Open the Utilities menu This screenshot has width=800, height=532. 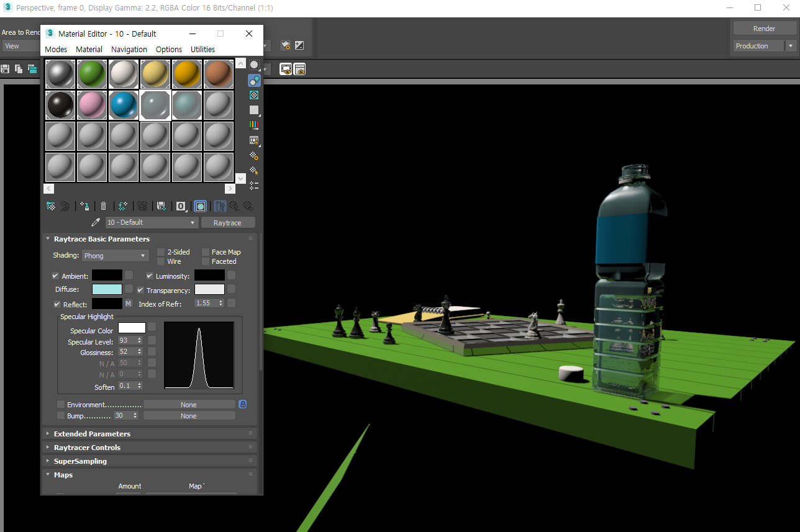point(202,49)
